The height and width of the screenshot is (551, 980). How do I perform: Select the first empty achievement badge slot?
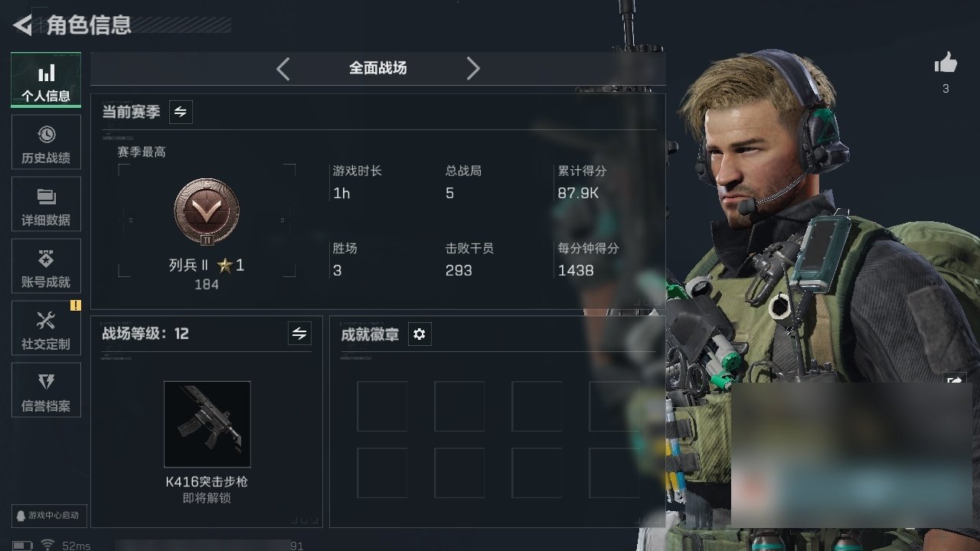[382, 406]
